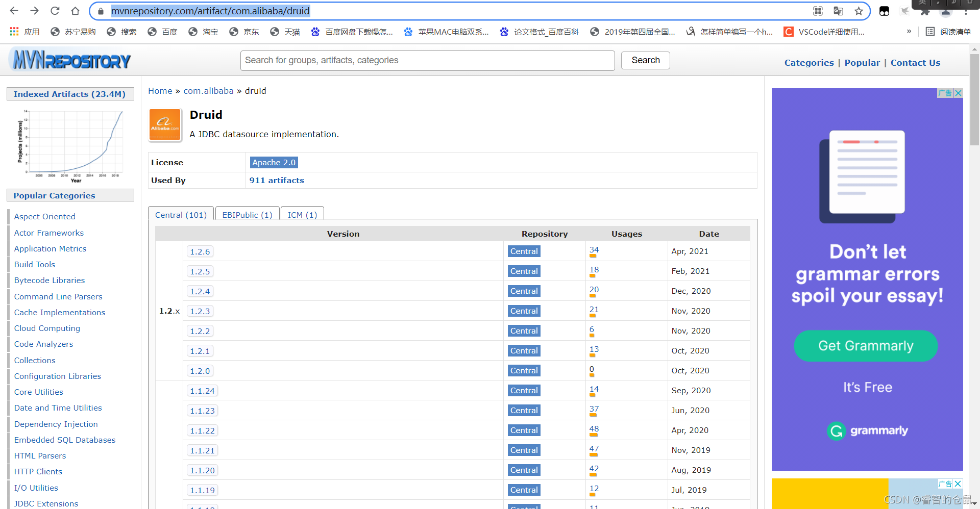The height and width of the screenshot is (509, 980).
Task: Click the Get Grammarly ad button
Action: 866,346
